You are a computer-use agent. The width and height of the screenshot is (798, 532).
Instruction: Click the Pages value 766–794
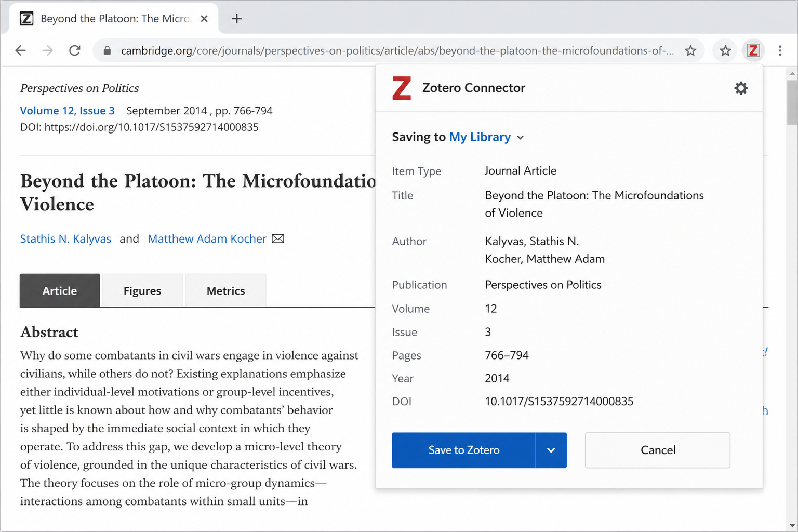(x=507, y=355)
